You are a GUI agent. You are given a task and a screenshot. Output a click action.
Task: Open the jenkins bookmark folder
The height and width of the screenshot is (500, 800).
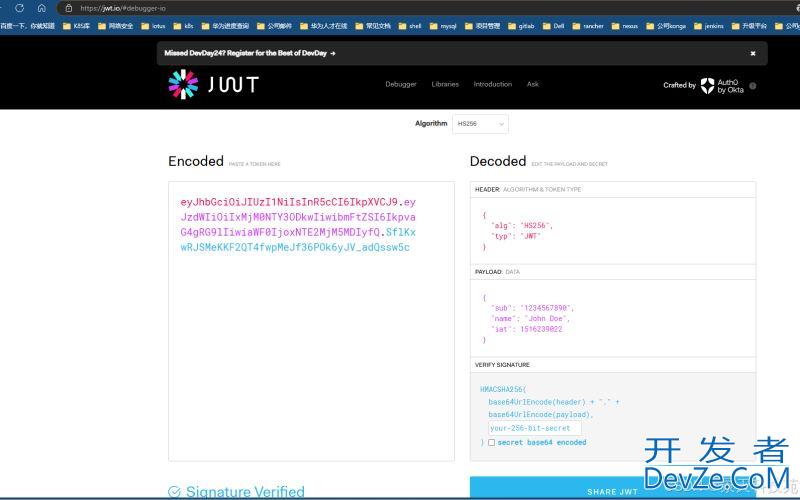coord(709,26)
